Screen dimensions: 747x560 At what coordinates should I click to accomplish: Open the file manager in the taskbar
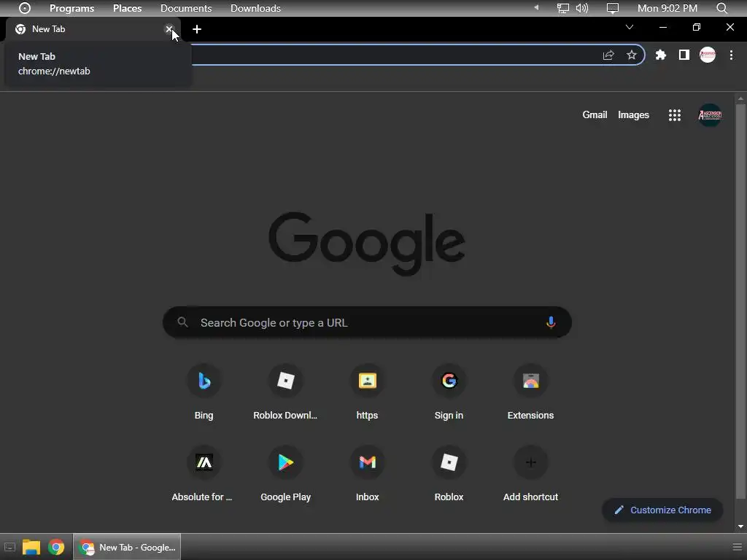[x=31, y=547]
